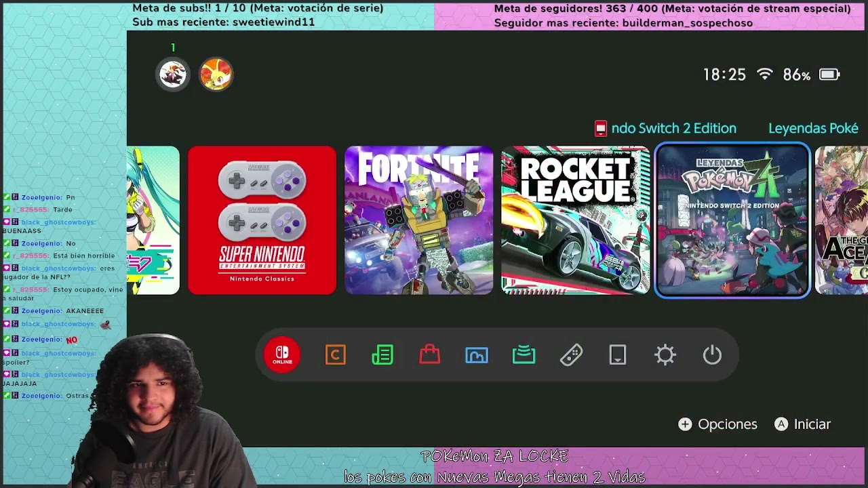Open the GameShare icon
868x488 pixels.
point(524,354)
